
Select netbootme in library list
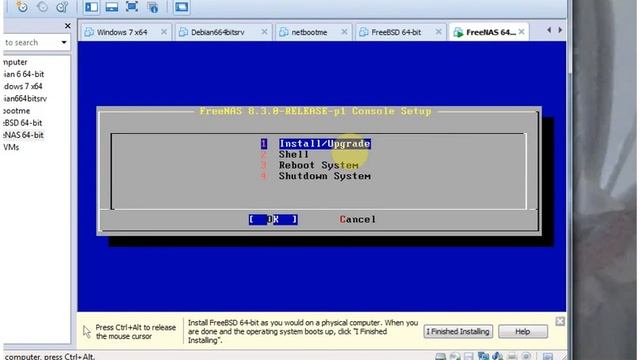coord(17,111)
